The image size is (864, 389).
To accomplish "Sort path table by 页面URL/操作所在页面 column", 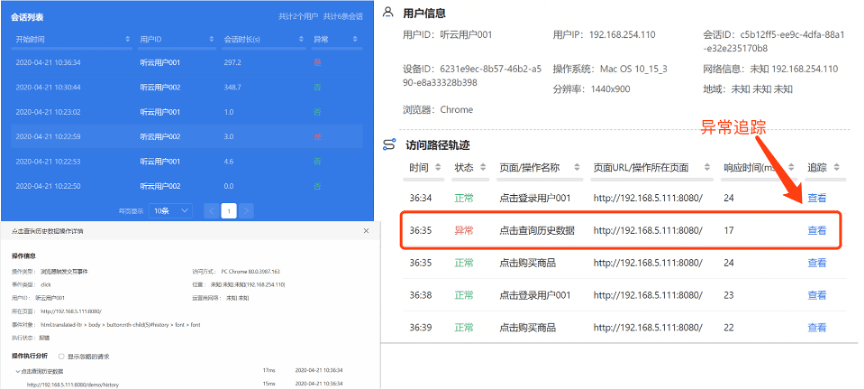I will click(x=709, y=168).
